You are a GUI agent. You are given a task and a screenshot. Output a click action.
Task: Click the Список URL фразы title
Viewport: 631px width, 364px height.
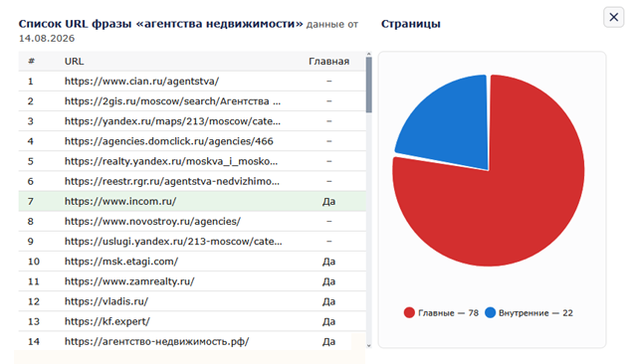160,24
